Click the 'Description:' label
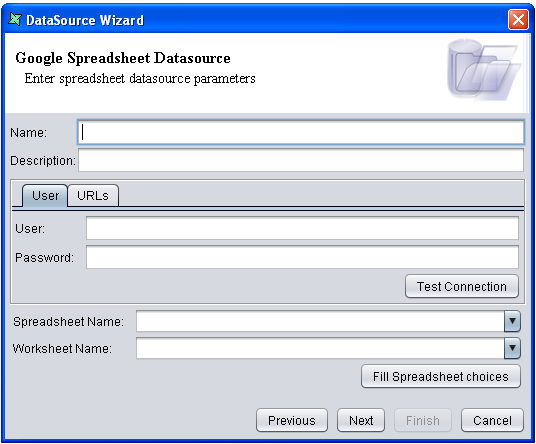536x444 pixels. (43, 161)
